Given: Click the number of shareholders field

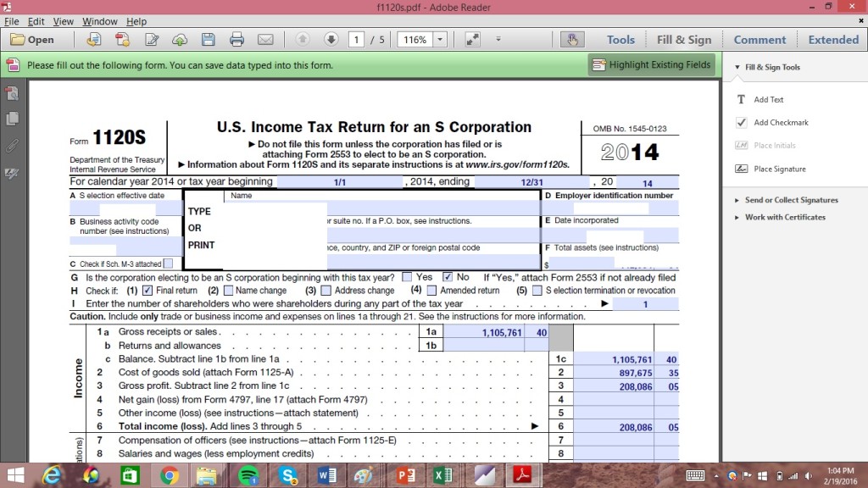Looking at the screenshot, I should click(645, 304).
